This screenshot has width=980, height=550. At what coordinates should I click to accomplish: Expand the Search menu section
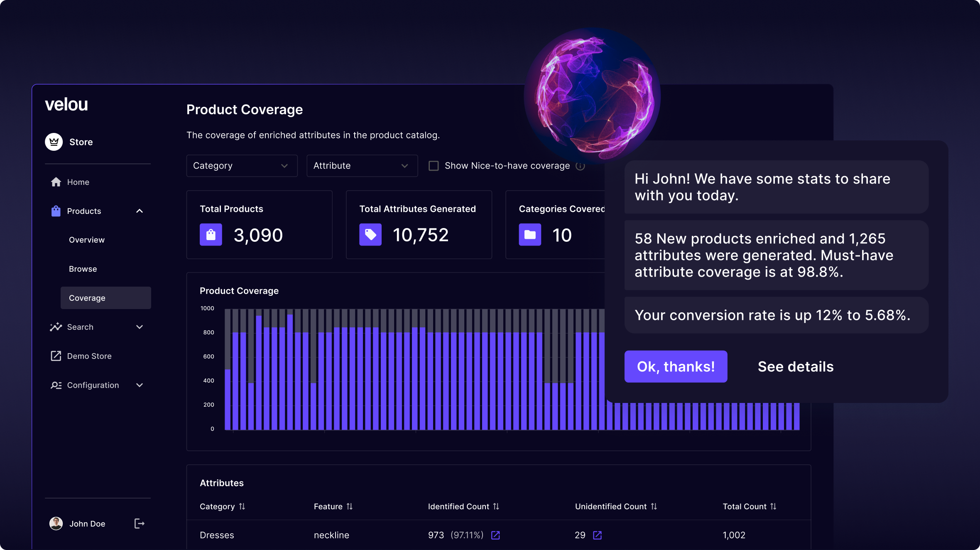click(x=140, y=327)
